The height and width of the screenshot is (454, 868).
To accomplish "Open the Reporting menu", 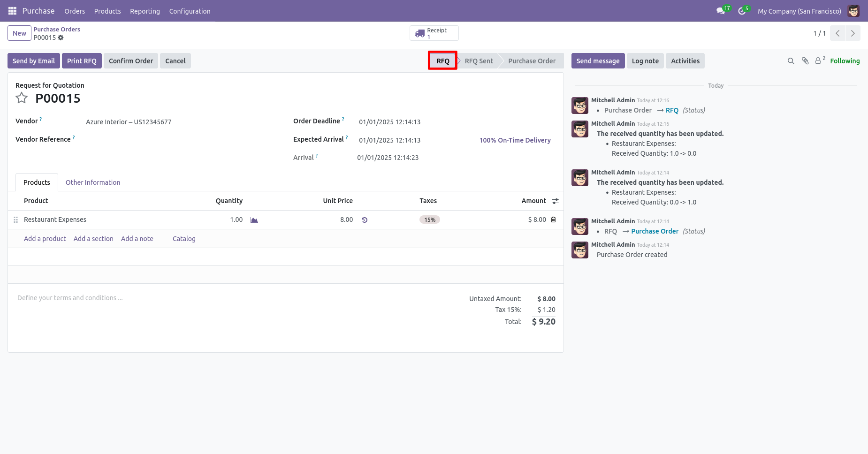I will pyautogui.click(x=145, y=11).
